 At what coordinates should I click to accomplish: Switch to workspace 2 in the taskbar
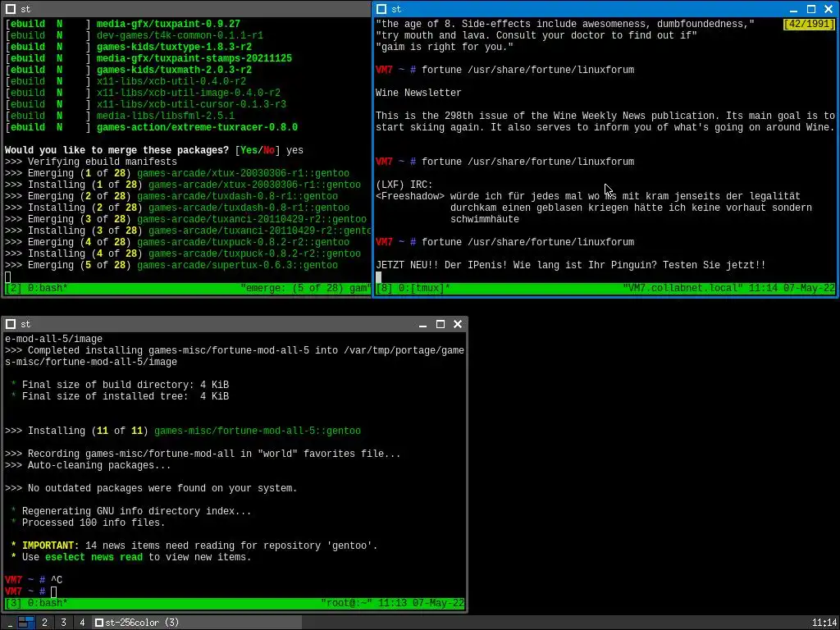click(x=44, y=623)
